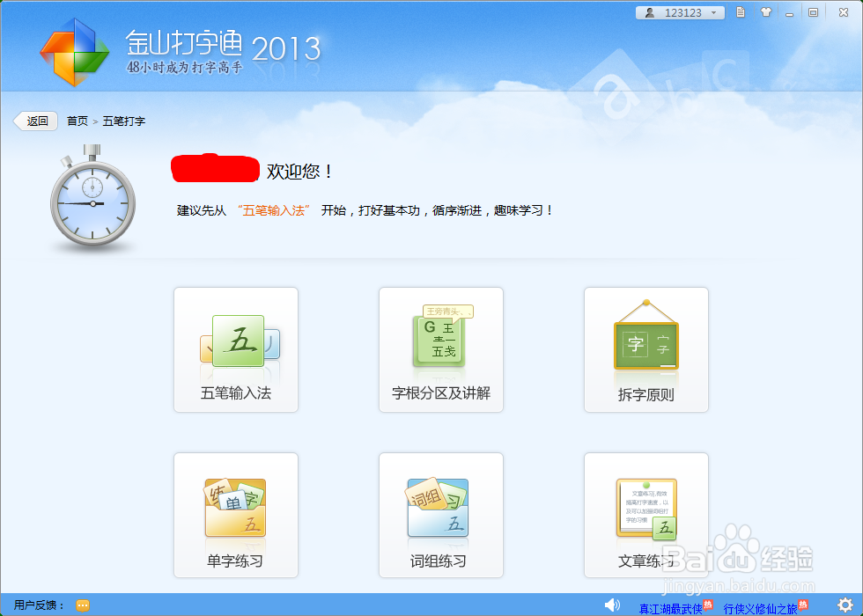This screenshot has height=616, width=863.
Task: Click the user feedback chat icon
Action: coord(83,605)
